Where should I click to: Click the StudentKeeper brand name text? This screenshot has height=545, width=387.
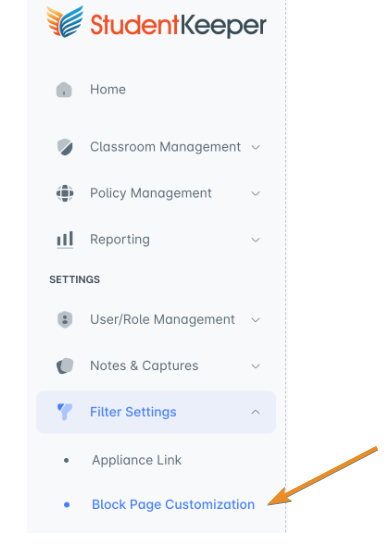click(x=178, y=25)
